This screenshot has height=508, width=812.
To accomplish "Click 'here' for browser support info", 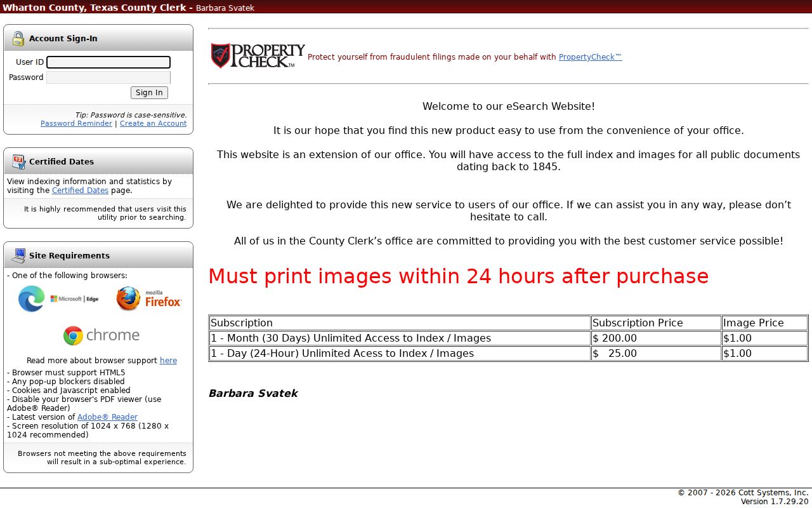I will (168, 361).
